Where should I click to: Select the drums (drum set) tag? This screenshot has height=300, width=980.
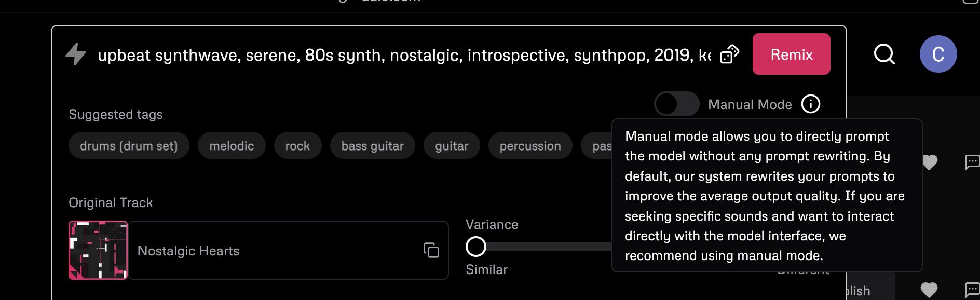[129, 145]
